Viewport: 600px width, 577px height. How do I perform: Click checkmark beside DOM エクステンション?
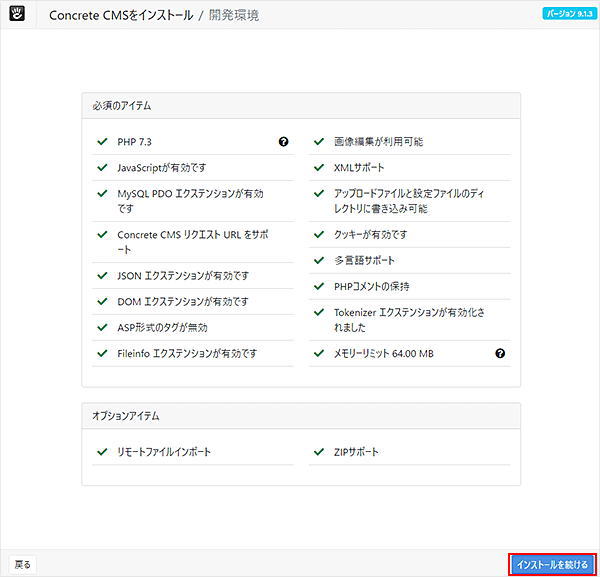tap(102, 302)
